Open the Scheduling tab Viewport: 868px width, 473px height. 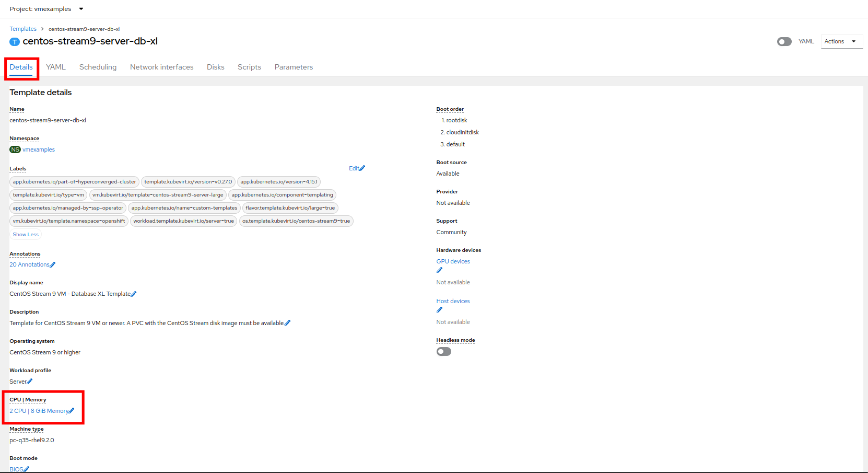(x=98, y=67)
